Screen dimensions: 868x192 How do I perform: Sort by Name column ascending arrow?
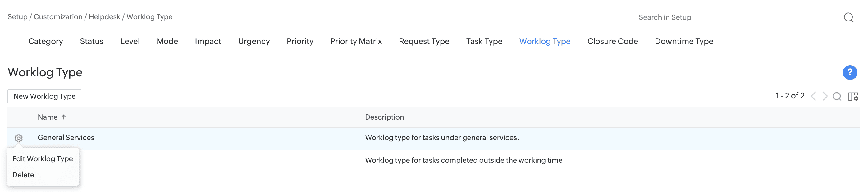[x=64, y=117]
